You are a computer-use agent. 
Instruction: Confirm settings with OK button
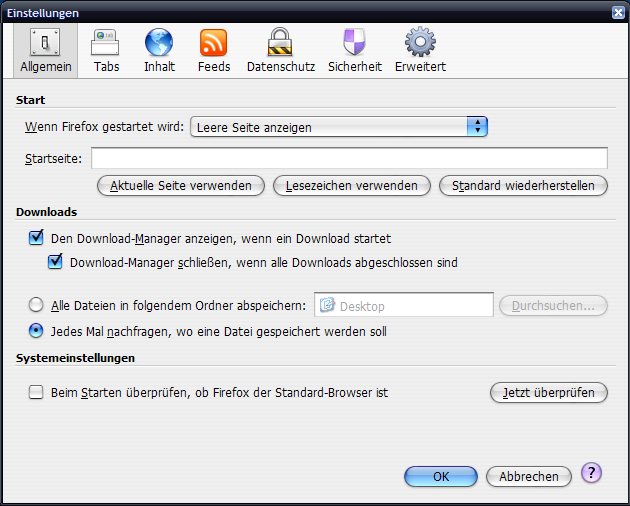click(x=441, y=477)
